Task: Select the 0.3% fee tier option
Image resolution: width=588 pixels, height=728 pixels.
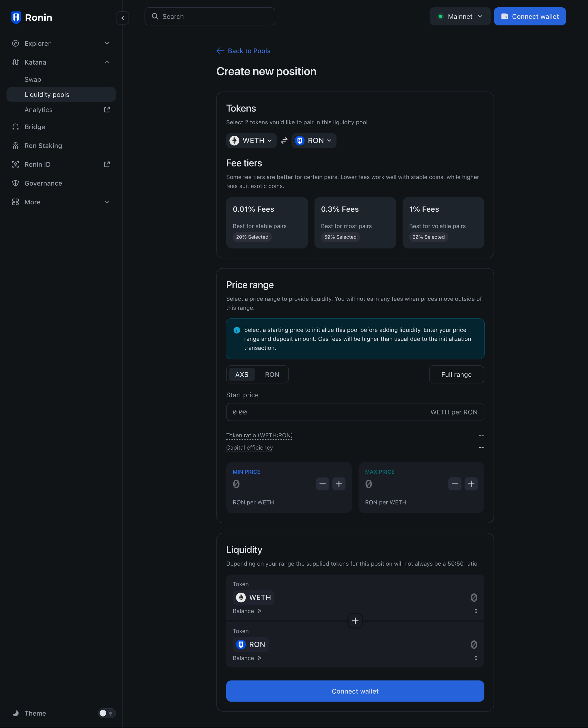Action: tap(355, 222)
